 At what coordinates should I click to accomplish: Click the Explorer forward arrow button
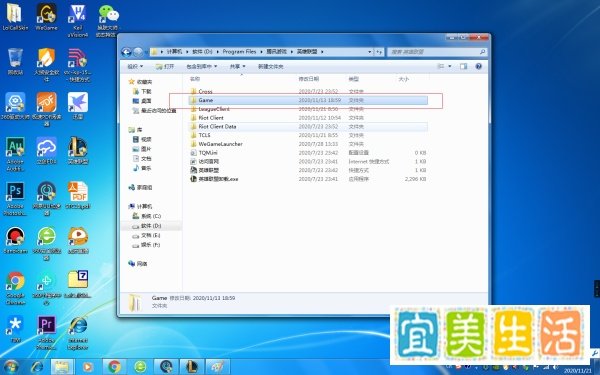(x=138, y=52)
